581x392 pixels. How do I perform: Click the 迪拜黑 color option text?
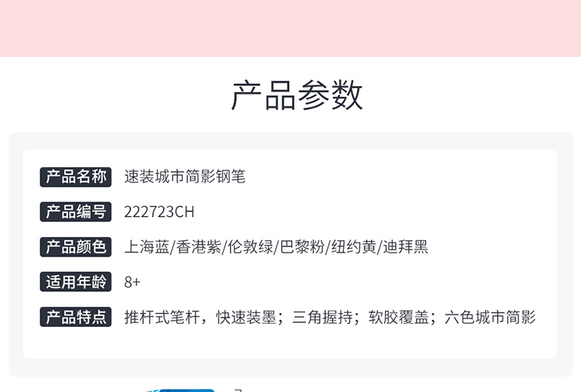(405, 247)
